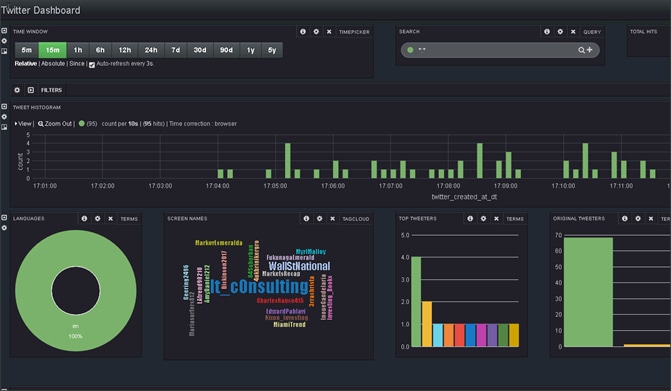671x391 pixels.
Task: Select the 24h time range
Action: [x=151, y=50]
